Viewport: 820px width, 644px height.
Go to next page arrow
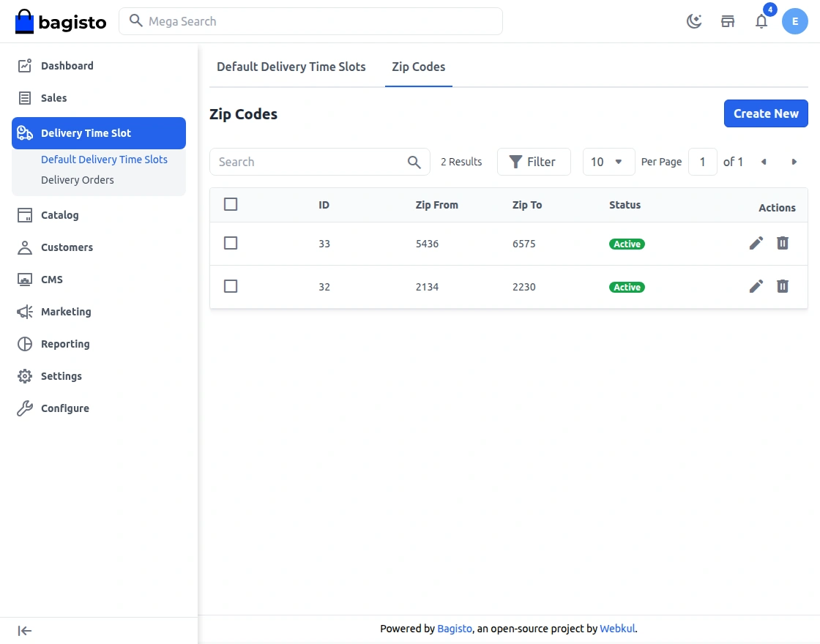[794, 162]
